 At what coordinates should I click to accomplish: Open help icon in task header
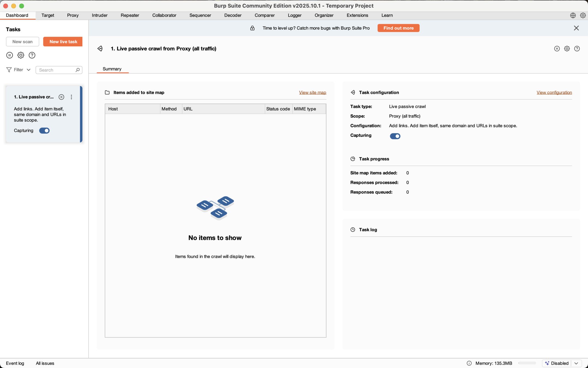tap(577, 49)
